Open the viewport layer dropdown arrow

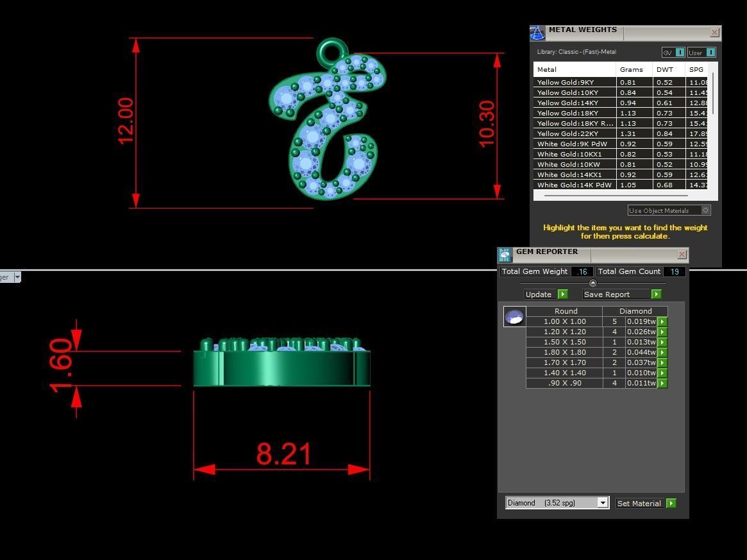coord(17,277)
